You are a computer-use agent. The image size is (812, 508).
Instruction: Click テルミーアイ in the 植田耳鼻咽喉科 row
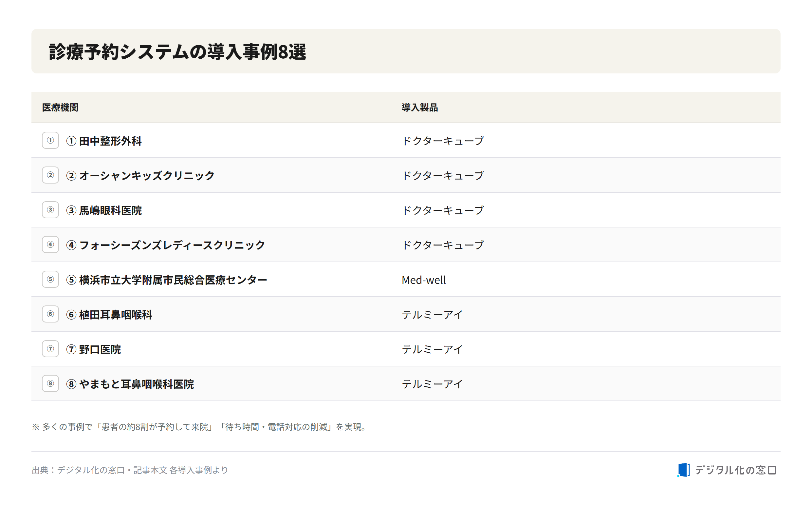[433, 315]
